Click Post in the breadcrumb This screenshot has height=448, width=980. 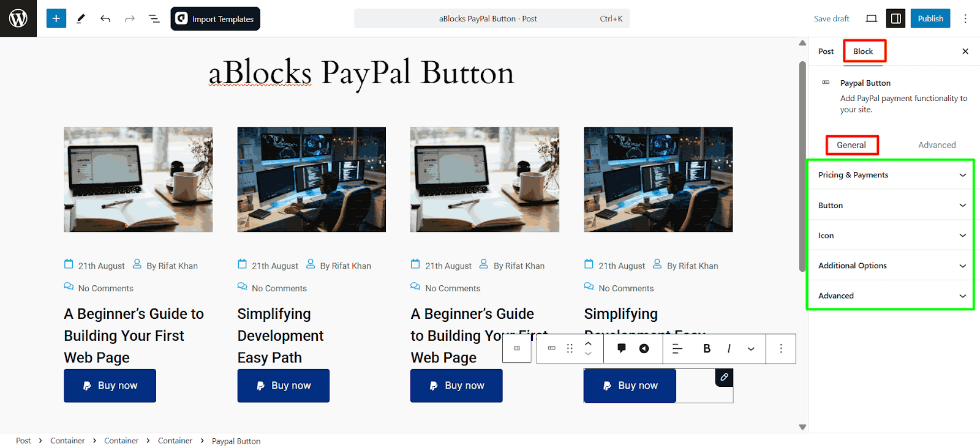pos(23,441)
